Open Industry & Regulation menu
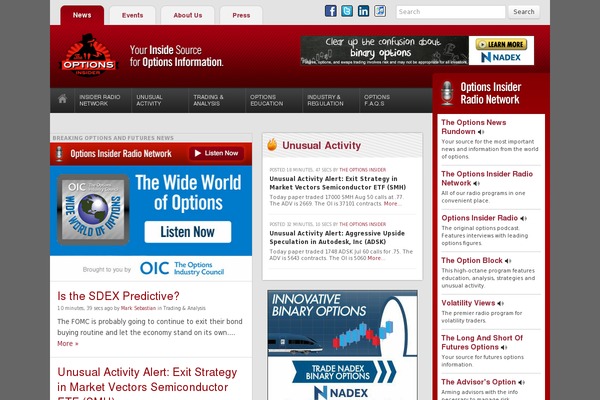 pyautogui.click(x=331, y=100)
